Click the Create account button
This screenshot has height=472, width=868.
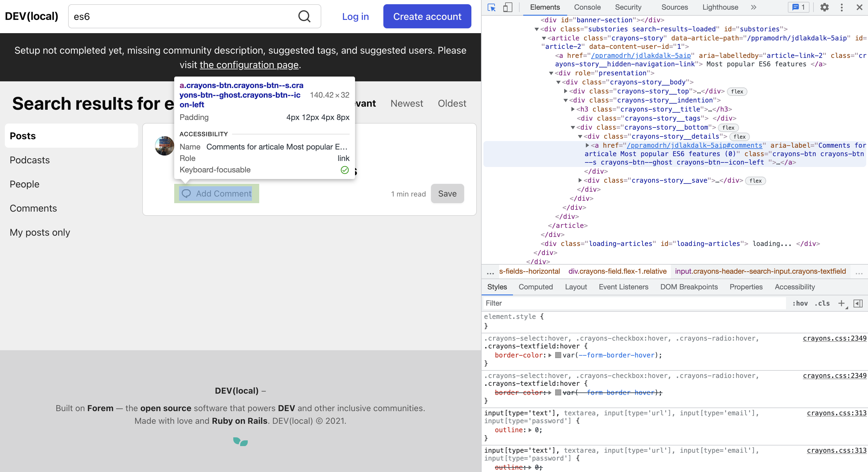[x=427, y=16]
